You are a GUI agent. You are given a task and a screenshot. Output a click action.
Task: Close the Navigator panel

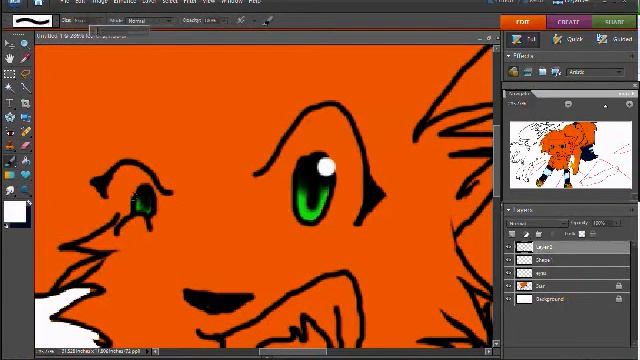[x=635, y=85]
